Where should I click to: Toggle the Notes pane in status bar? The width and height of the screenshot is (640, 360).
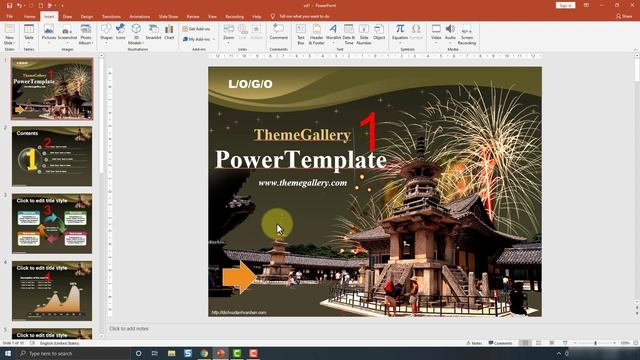tap(475, 343)
